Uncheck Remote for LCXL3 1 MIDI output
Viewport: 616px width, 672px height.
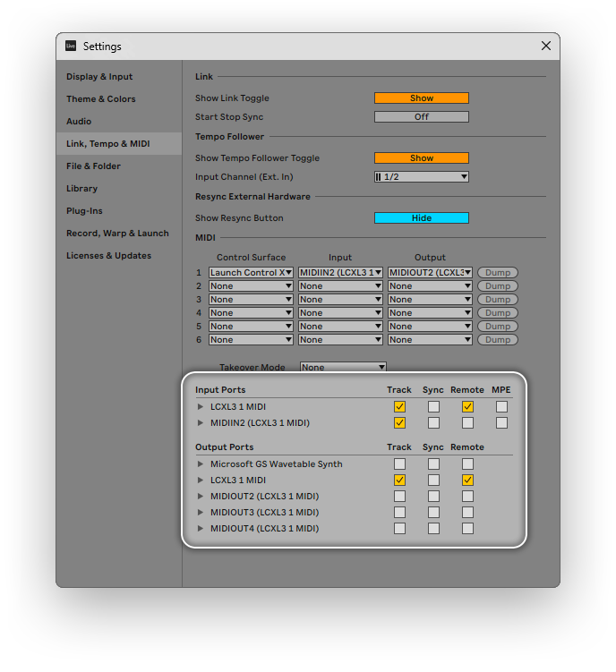(467, 481)
